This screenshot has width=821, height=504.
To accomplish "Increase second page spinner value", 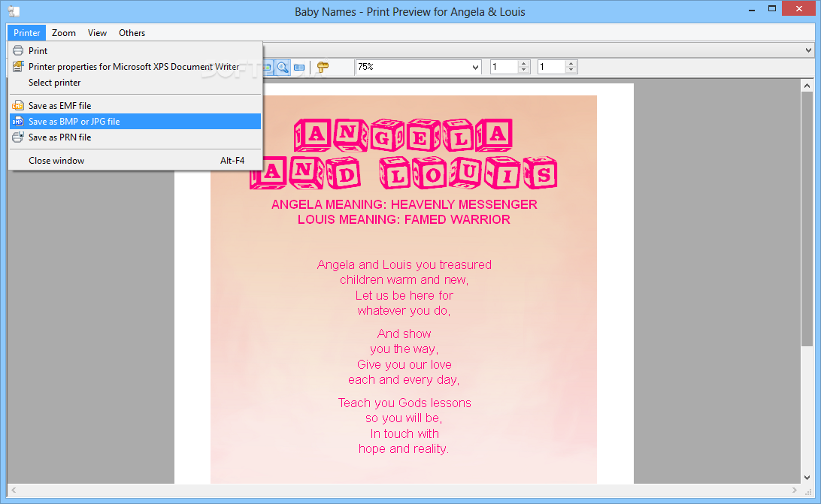I will pos(571,63).
